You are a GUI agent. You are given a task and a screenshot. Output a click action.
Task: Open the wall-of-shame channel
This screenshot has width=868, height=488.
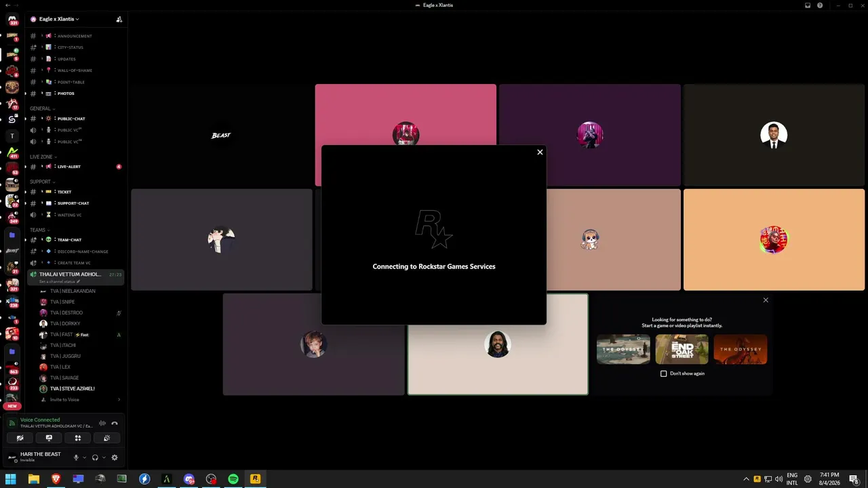click(x=75, y=70)
